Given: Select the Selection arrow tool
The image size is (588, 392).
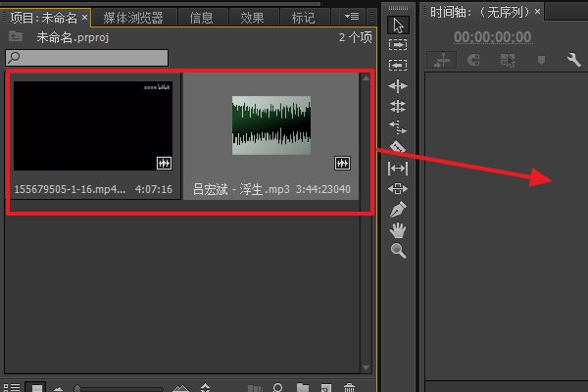Looking at the screenshot, I should tap(398, 25).
